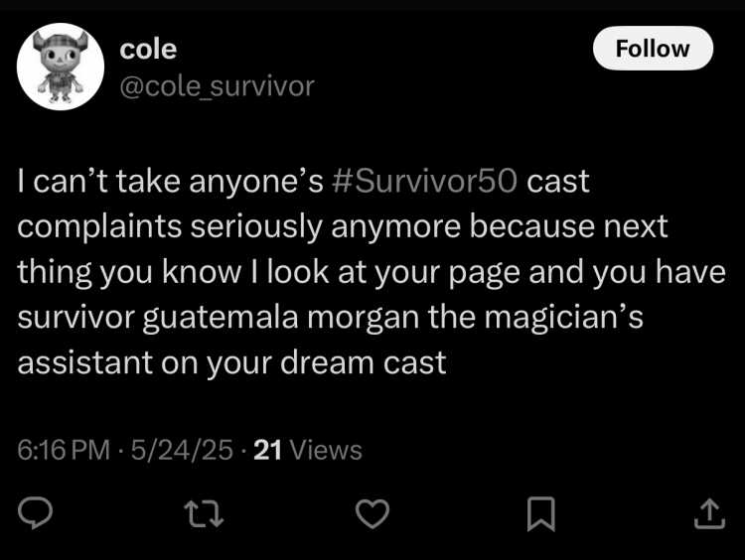Viewport: 745px width, 560px height.
Task: Click the 6:16 PM timestamp
Action: (64, 450)
